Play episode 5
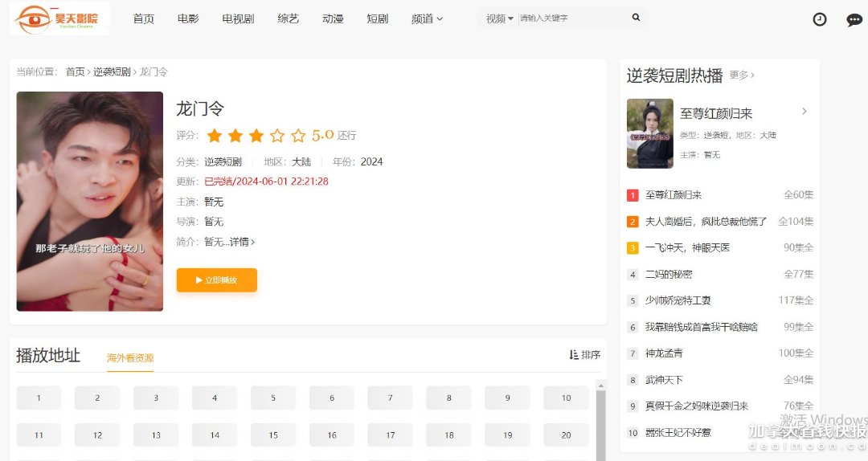The image size is (868, 461). [273, 398]
